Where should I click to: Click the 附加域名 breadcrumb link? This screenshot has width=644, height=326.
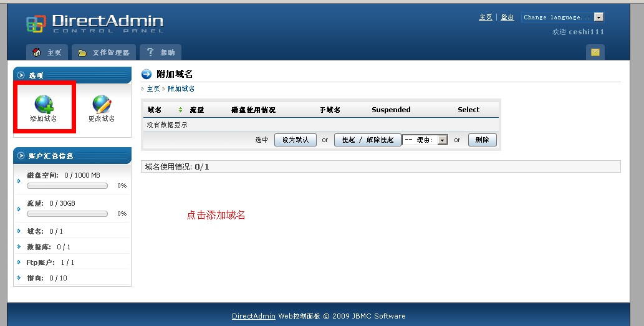point(181,89)
